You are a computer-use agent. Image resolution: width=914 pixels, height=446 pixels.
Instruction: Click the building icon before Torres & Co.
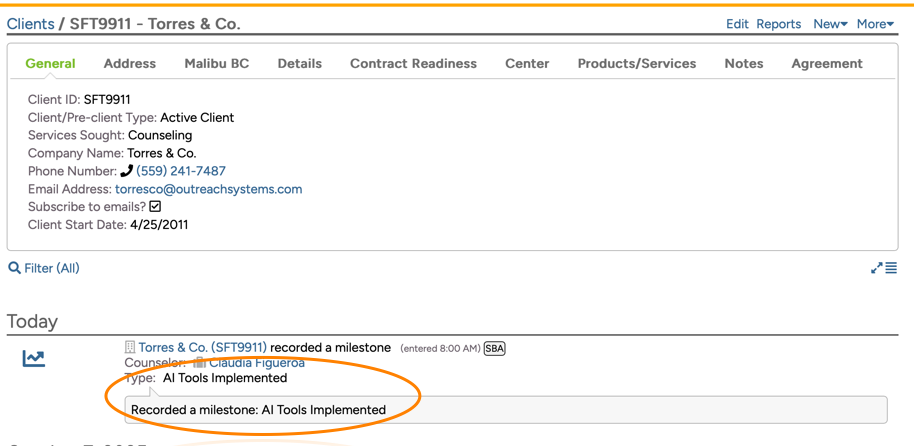[x=130, y=348]
